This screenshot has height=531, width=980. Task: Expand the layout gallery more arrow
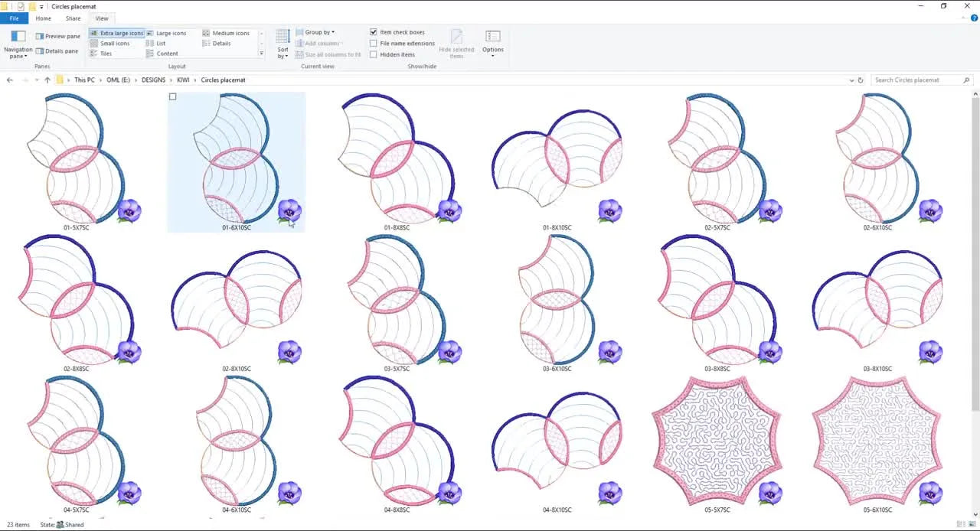pos(262,54)
